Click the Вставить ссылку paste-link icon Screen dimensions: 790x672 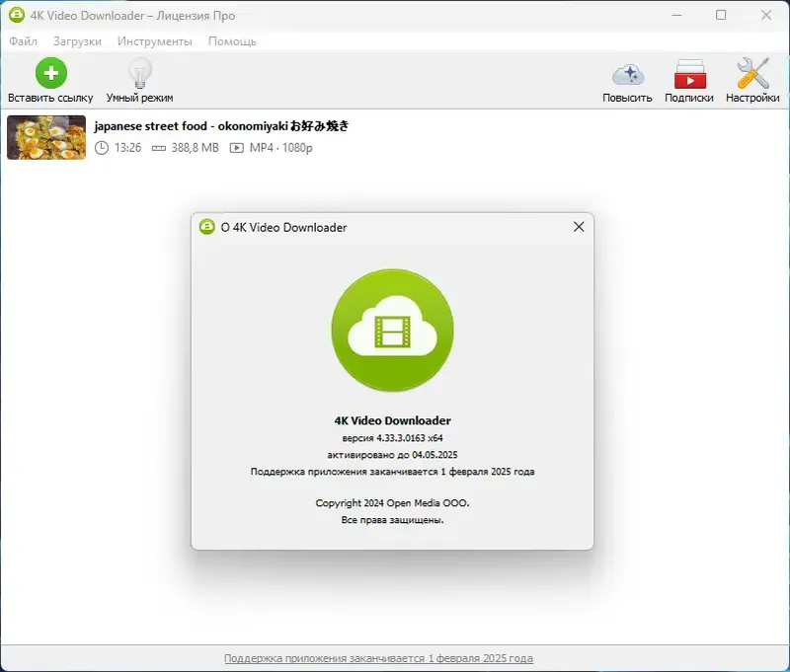50,72
